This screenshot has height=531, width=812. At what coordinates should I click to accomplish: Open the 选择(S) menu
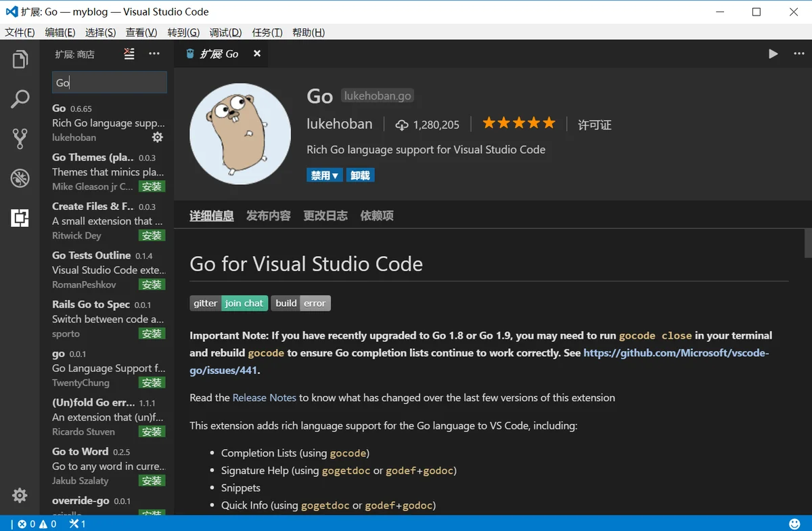100,33
